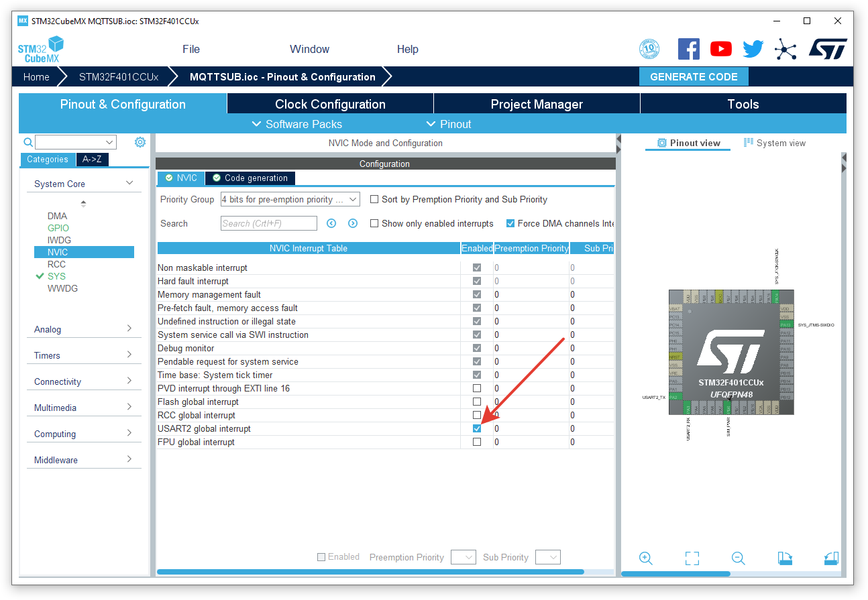Check Sort by Premption Priority and Sub Priority

pos(374,199)
